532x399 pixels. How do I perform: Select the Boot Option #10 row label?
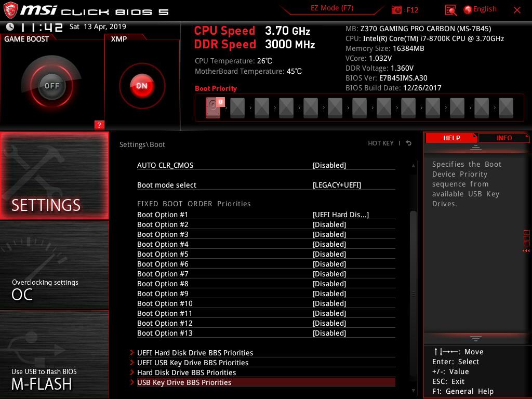(165, 303)
